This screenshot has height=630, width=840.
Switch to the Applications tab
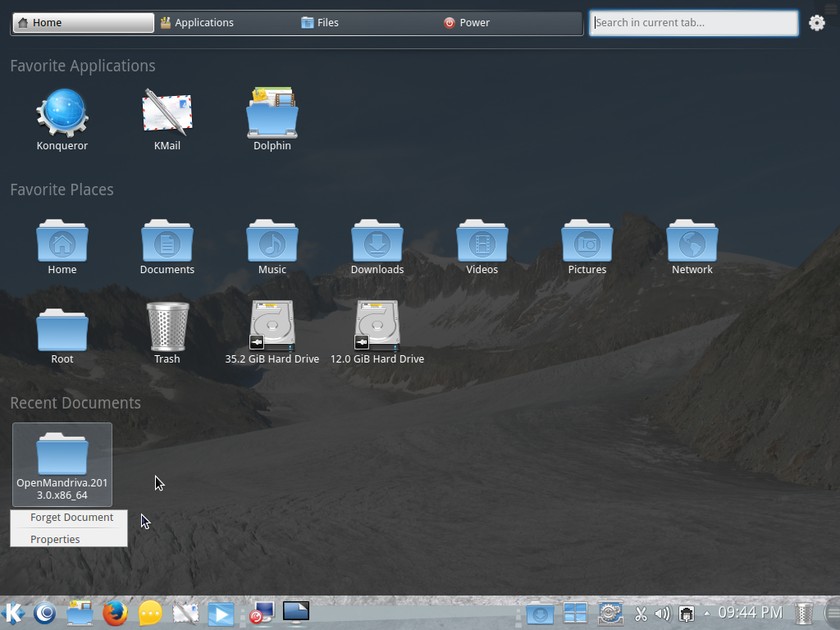pyautogui.click(x=198, y=22)
